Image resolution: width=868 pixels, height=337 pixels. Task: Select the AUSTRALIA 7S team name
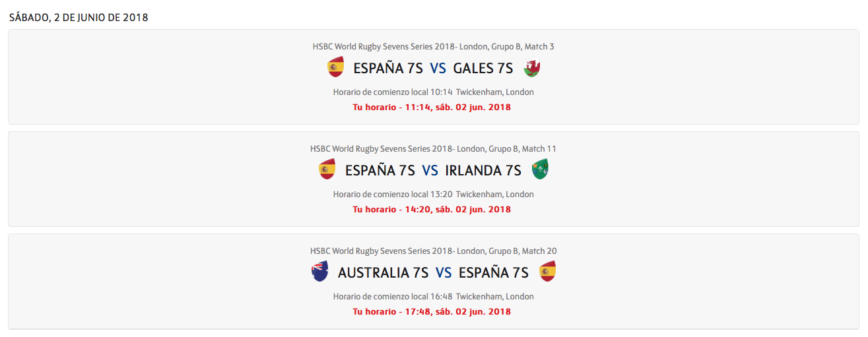pos(384,272)
